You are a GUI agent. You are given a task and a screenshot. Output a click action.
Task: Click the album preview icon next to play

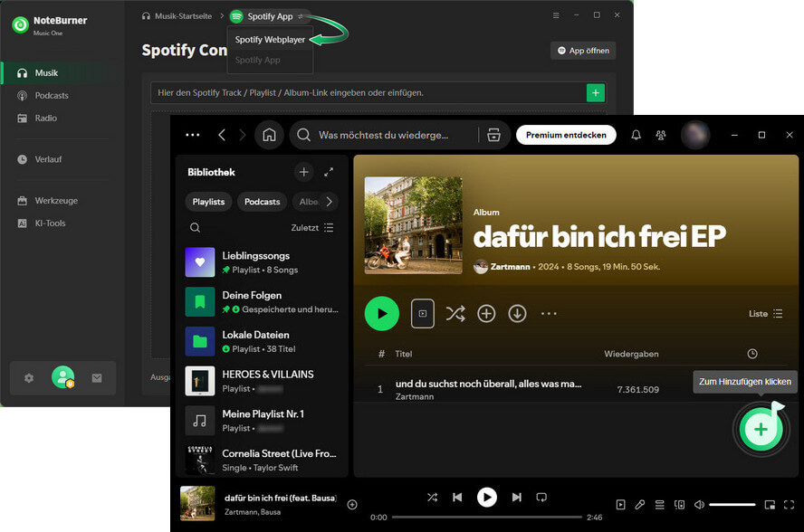pos(423,314)
